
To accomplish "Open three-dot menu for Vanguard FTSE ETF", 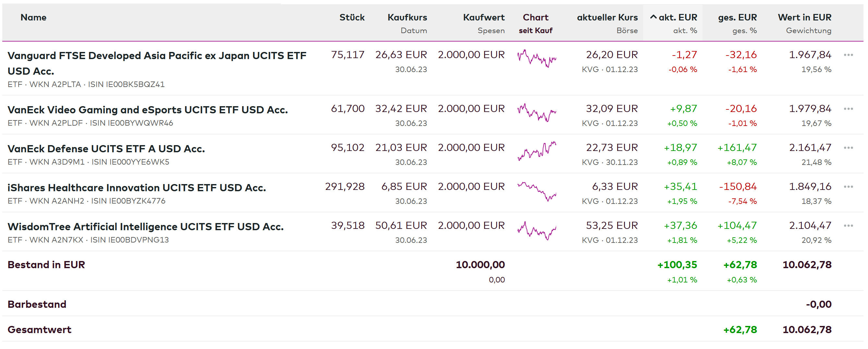I will pos(848,55).
